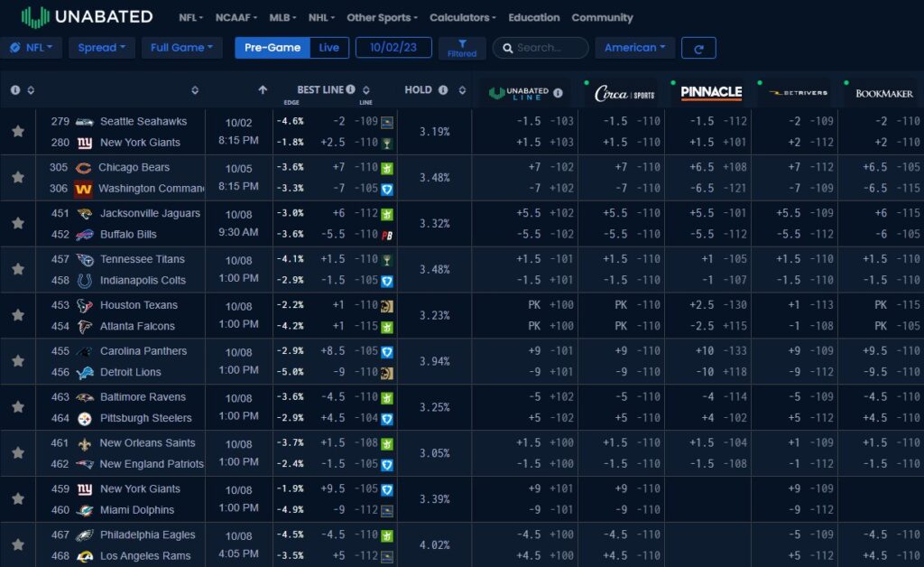Expand the NFL menu in top navigation
Viewport: 924px width, 567px height.
coord(191,18)
